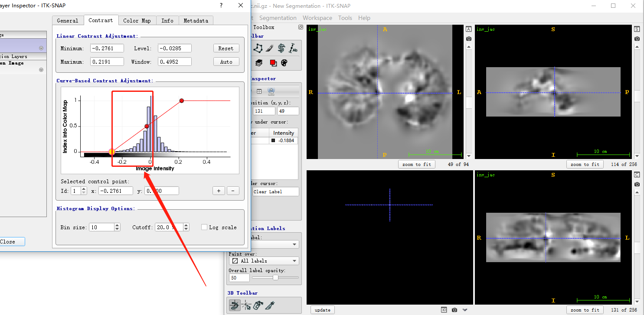
Task: Click the update button under 3D view
Action: pos(323,310)
